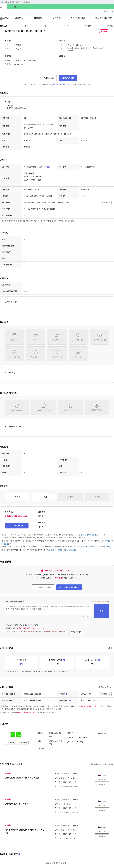Image resolution: width=114 pixels, height=868 pixels.
Task: Open 개인정보보호법 상세 보기
Action: coord(43,587)
